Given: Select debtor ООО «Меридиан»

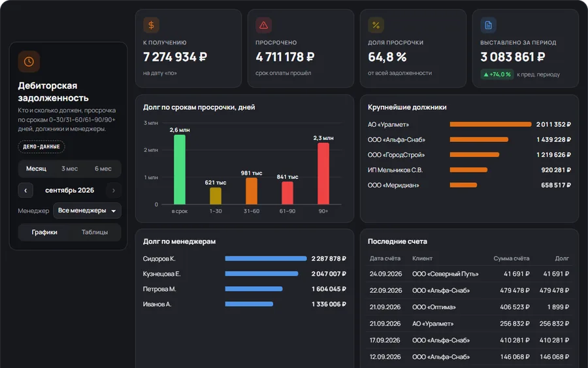Looking at the screenshot, I should [x=393, y=186].
